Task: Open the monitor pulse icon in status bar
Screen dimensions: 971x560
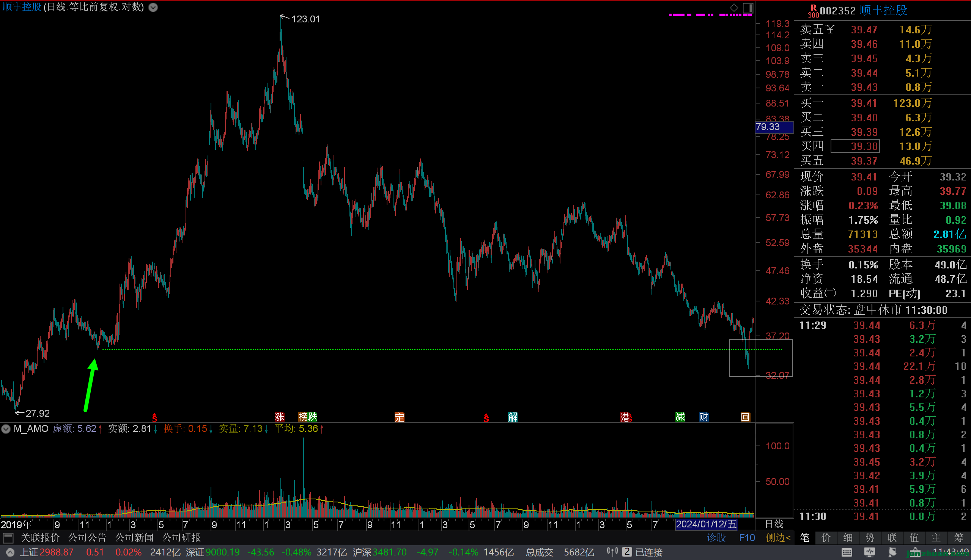Action: tap(870, 552)
